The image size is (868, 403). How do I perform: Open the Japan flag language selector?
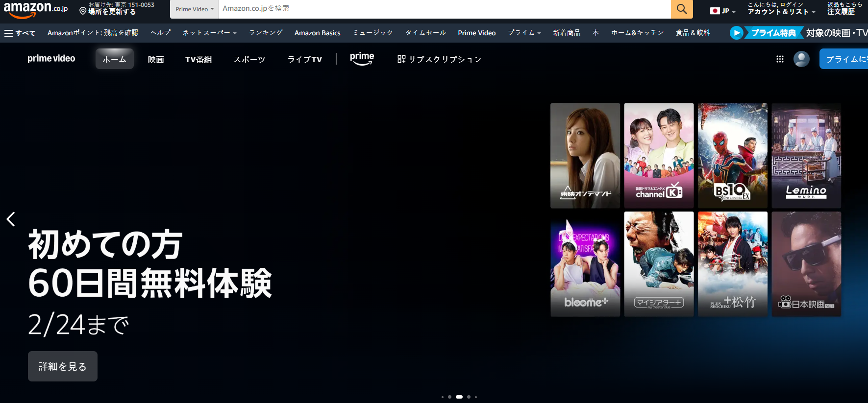point(722,11)
